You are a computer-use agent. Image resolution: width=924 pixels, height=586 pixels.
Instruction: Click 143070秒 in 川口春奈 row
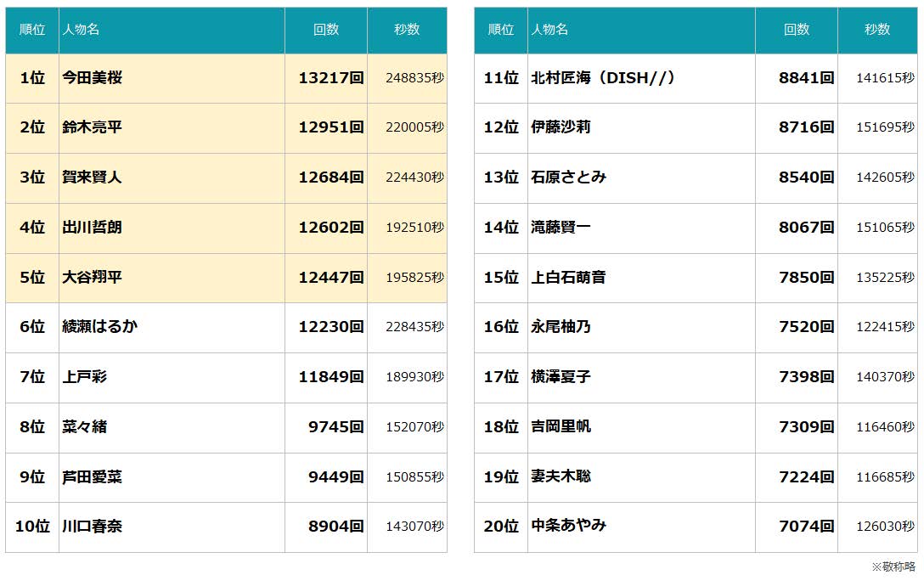[414, 527]
